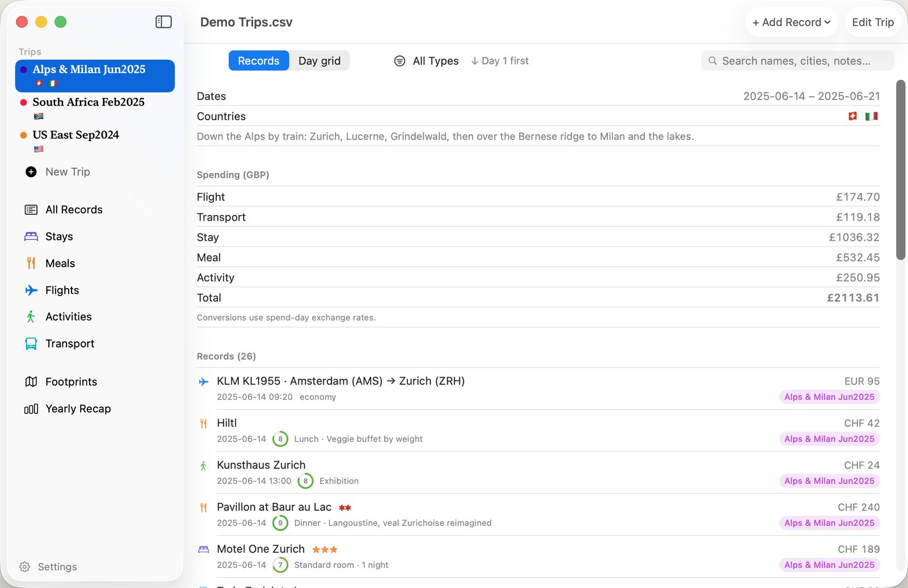Click the blue color dot of Alps & Milan trip
Image resolution: width=908 pixels, height=588 pixels.
23,70
